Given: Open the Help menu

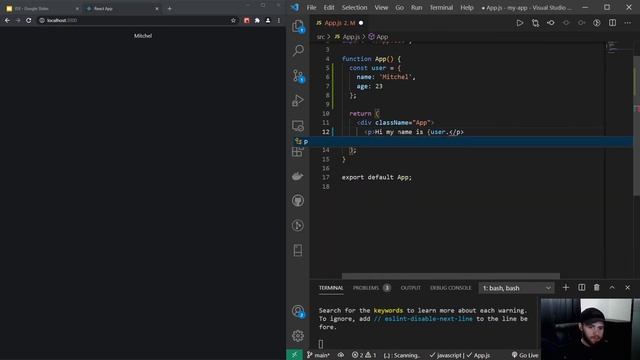Looking at the screenshot, I should click(467, 7).
